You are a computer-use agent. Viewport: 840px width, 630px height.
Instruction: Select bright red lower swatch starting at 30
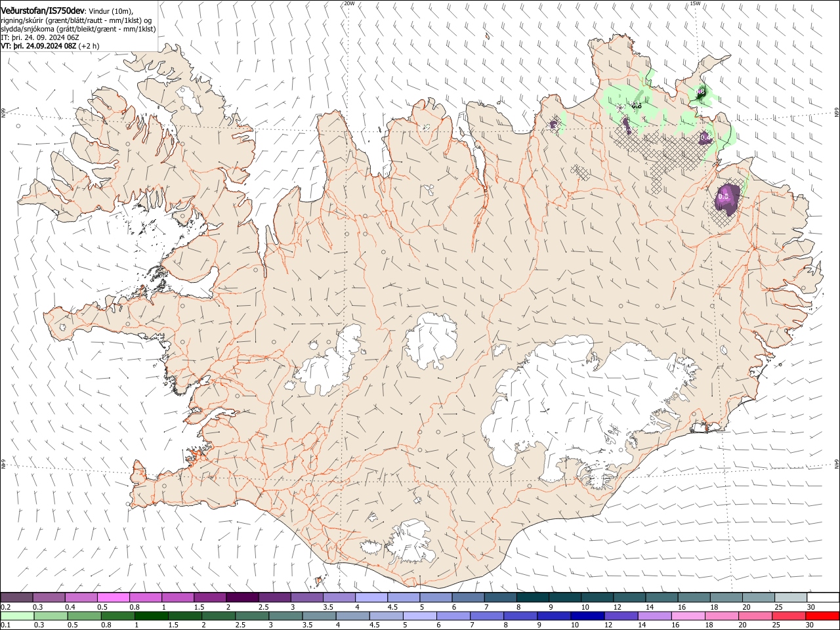(x=822, y=616)
